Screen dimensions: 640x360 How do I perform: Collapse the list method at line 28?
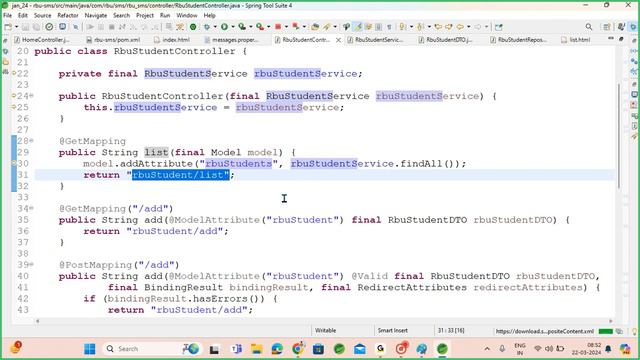31,141
